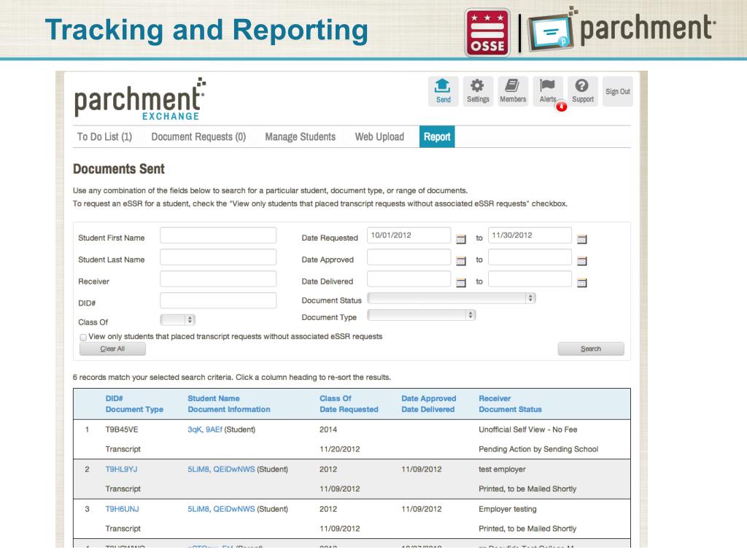747x560 pixels.
Task: Sort by Document Type heading
Action: click(134, 410)
